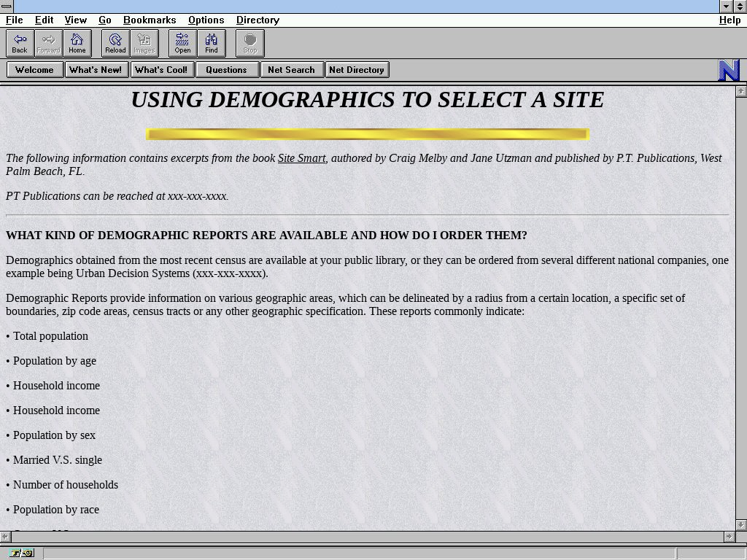Click the Images toolbar button

[144, 43]
